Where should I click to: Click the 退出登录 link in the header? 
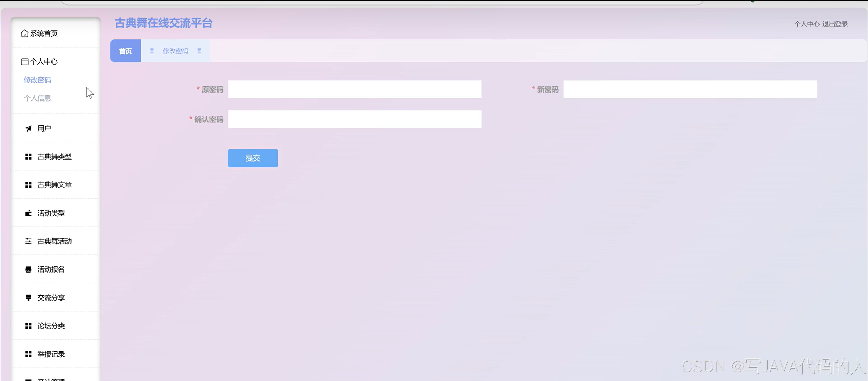pyautogui.click(x=835, y=24)
